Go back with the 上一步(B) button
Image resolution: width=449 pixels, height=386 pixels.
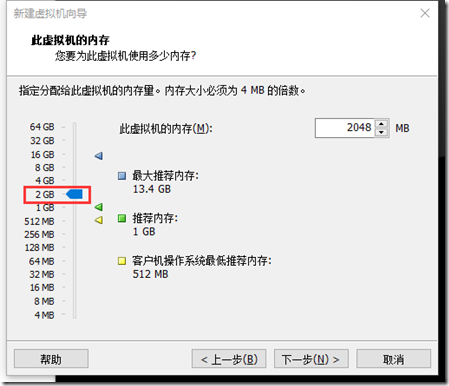pyautogui.click(x=229, y=359)
